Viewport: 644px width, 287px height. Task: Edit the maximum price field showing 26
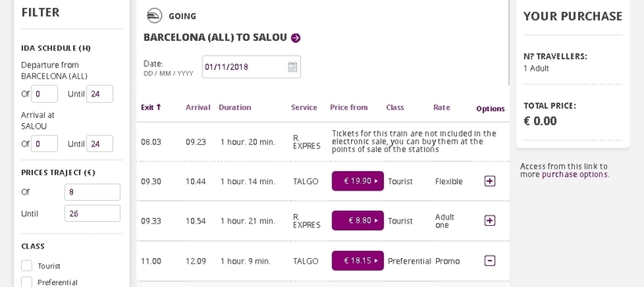[93, 213]
